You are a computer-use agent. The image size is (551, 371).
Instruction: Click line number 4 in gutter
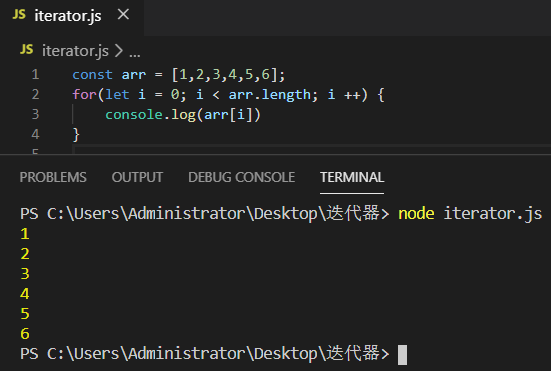click(x=35, y=135)
